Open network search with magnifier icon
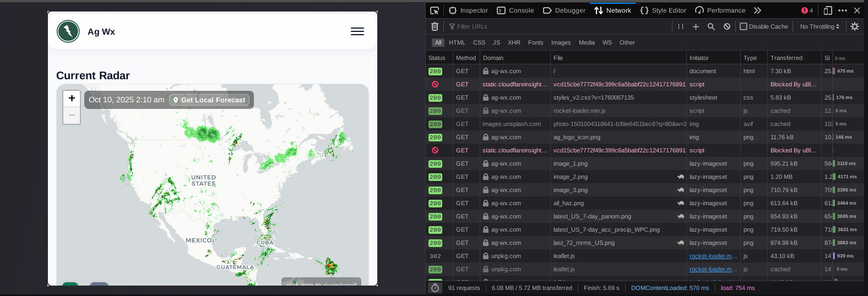 [711, 26]
